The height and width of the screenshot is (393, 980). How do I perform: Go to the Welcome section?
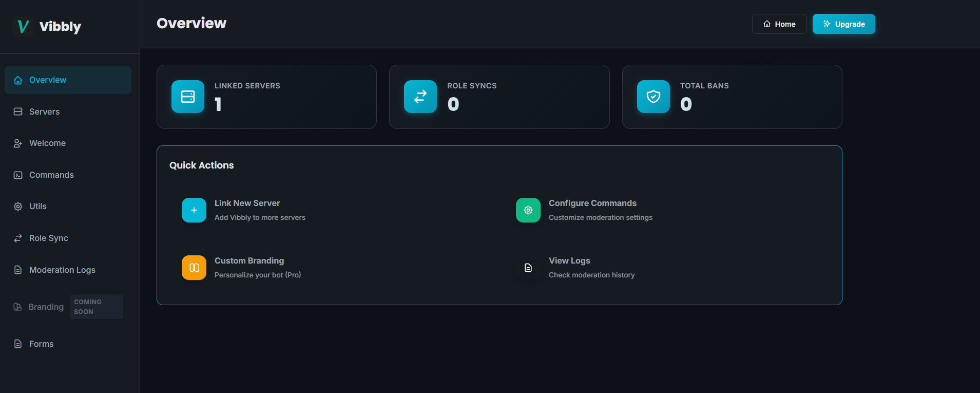47,143
